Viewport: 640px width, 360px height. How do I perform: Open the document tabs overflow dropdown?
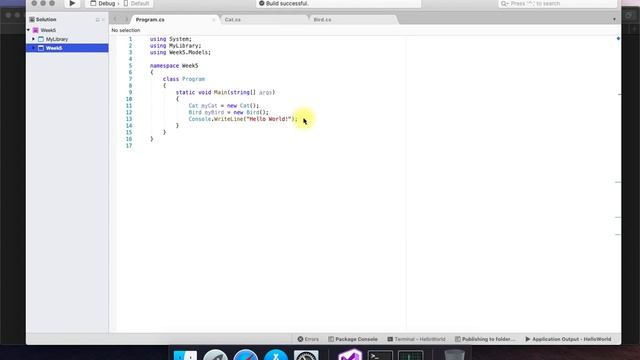tap(614, 19)
